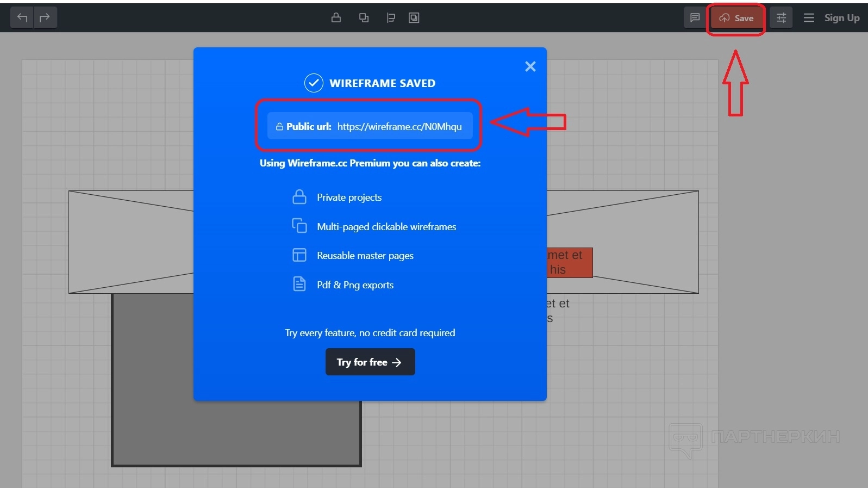Click "Try every feature, no credit card required"
Screen dimensions: 868x488
[370, 333]
